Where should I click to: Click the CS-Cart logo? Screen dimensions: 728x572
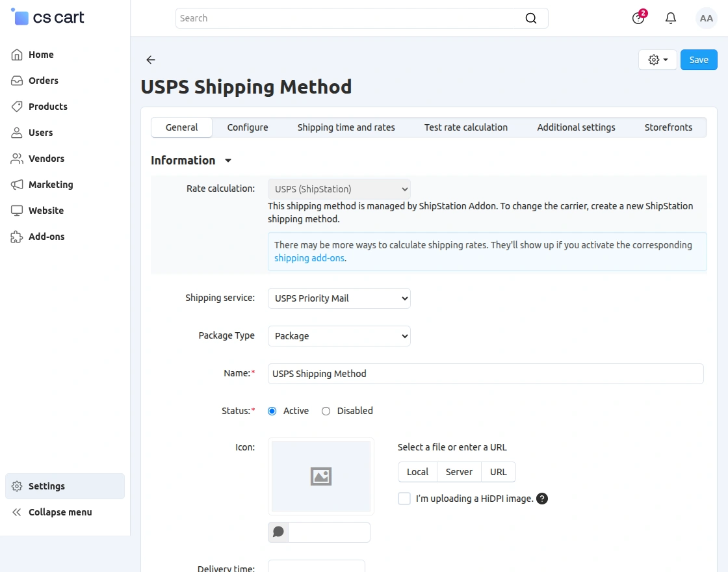47,17
